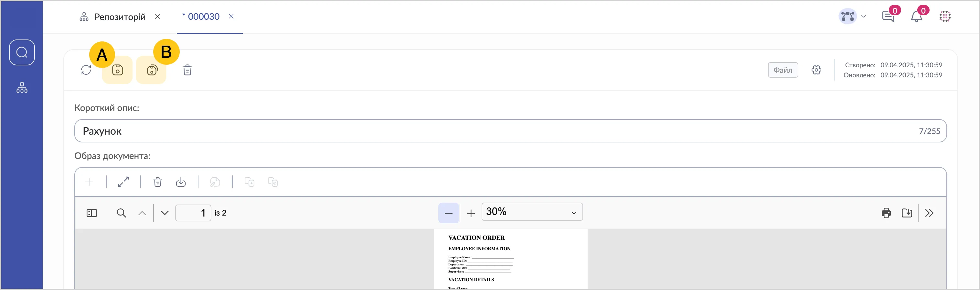Screen dimensions: 980x290
Task: Delete the document using top trash icon
Action: click(187, 70)
